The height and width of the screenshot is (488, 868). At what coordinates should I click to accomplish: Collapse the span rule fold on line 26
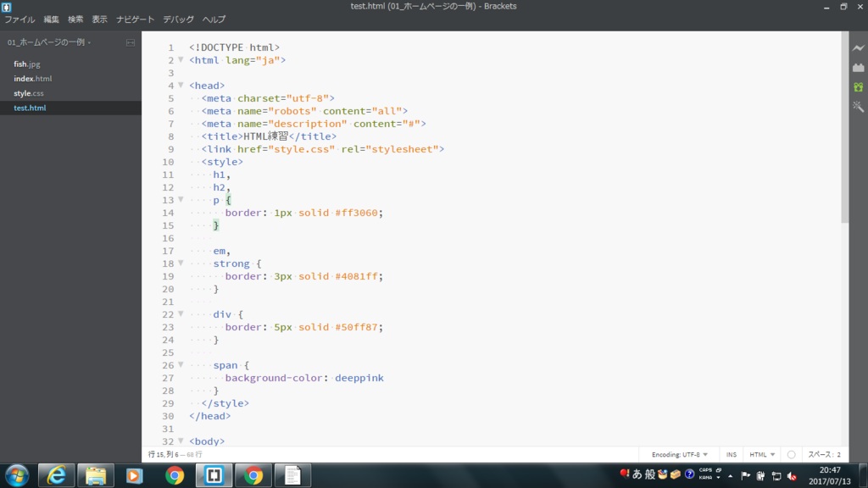pos(181,365)
